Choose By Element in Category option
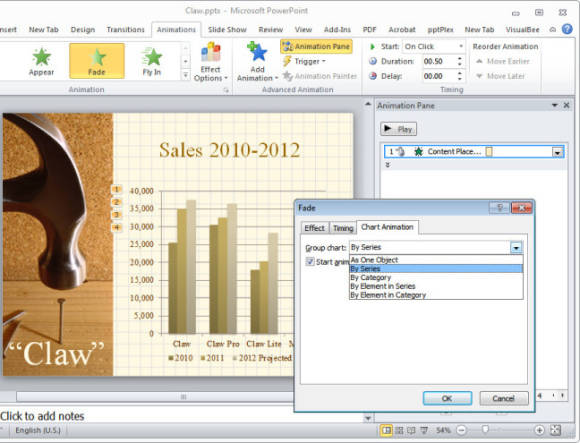Screen dimensions: 580x443 (436, 295)
